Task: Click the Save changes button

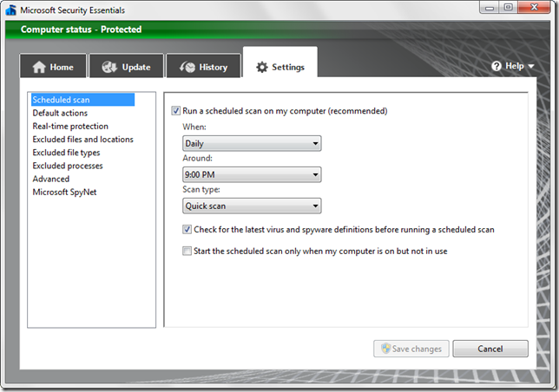Action: coord(411,349)
